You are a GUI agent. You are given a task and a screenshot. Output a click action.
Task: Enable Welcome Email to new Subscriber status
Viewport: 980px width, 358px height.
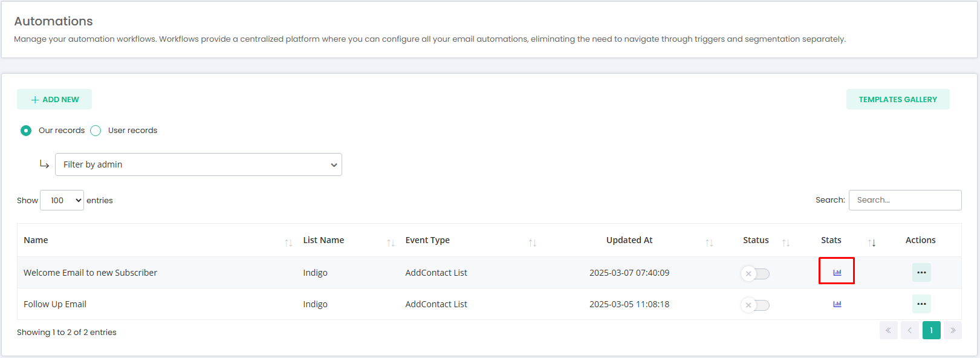(756, 274)
